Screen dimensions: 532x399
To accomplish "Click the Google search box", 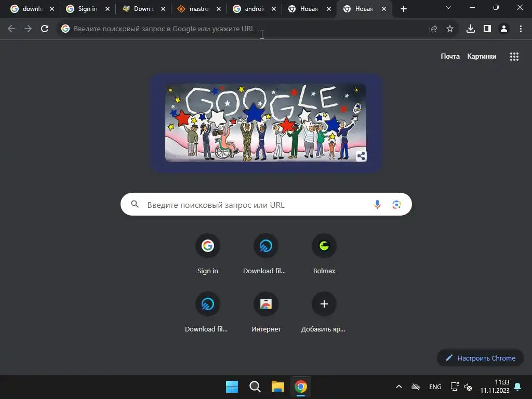I will 266,204.
